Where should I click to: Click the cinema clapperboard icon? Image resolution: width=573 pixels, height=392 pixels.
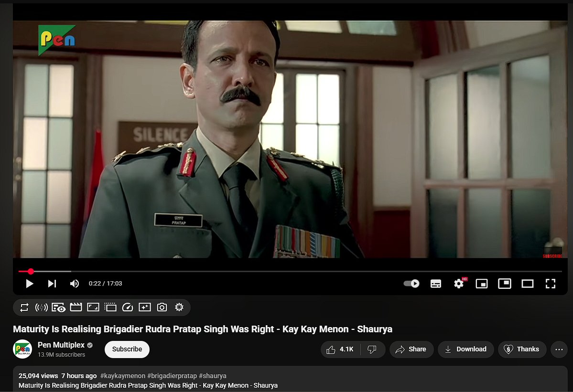click(76, 307)
